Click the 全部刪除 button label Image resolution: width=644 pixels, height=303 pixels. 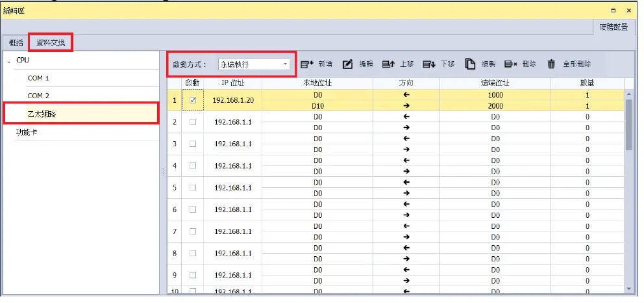[x=577, y=64]
